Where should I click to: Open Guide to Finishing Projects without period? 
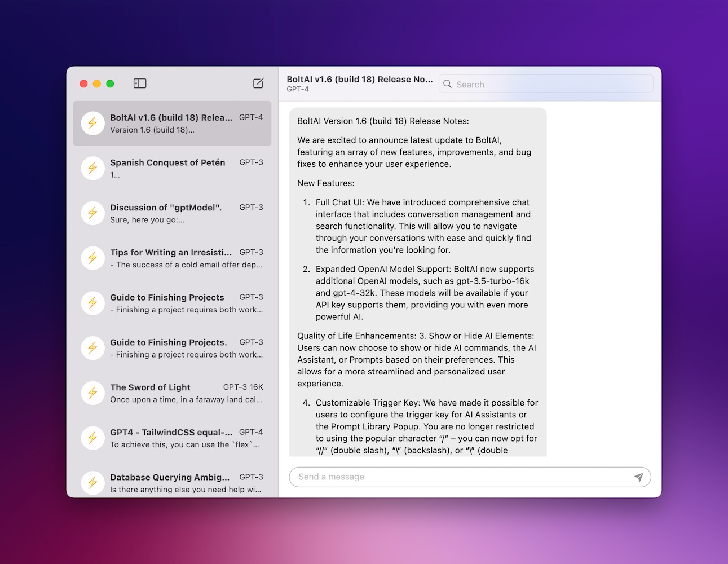click(172, 303)
